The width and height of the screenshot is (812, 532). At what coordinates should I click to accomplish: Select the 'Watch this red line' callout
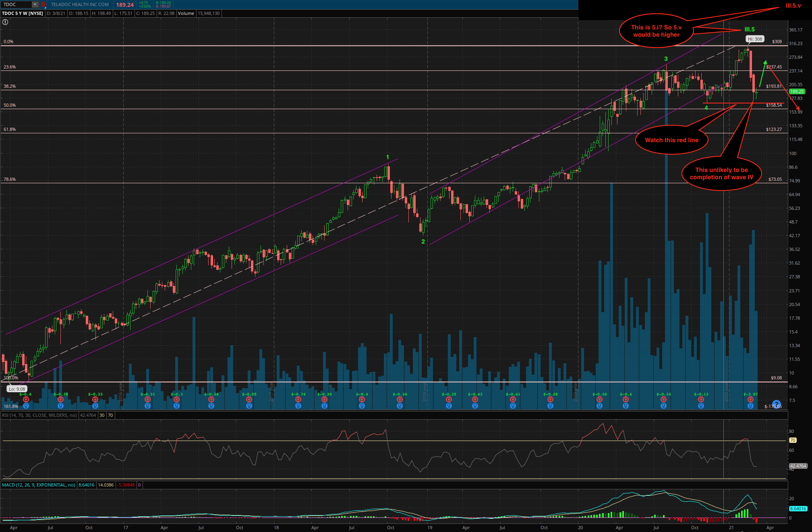[x=671, y=140]
